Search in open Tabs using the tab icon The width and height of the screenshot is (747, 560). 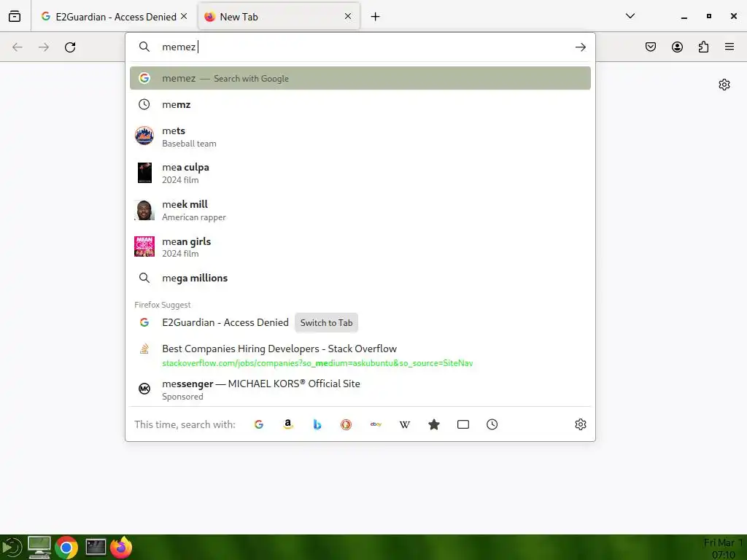pos(463,424)
